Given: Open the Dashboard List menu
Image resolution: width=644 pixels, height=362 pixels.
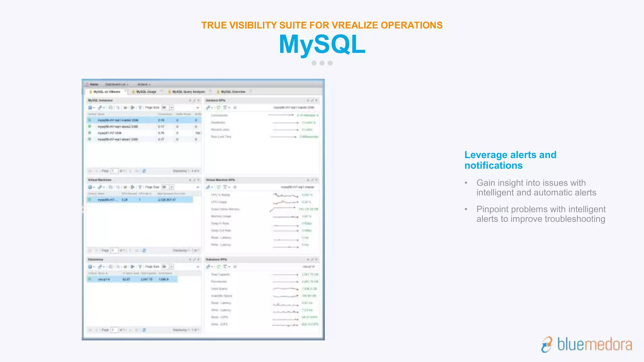Looking at the screenshot, I should [116, 84].
